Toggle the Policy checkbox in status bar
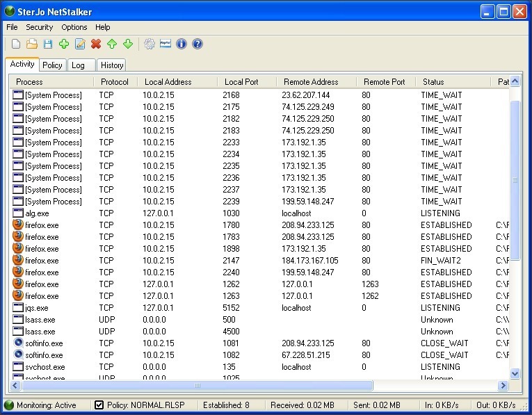The height and width of the screenshot is (415, 532). pyautogui.click(x=99, y=405)
